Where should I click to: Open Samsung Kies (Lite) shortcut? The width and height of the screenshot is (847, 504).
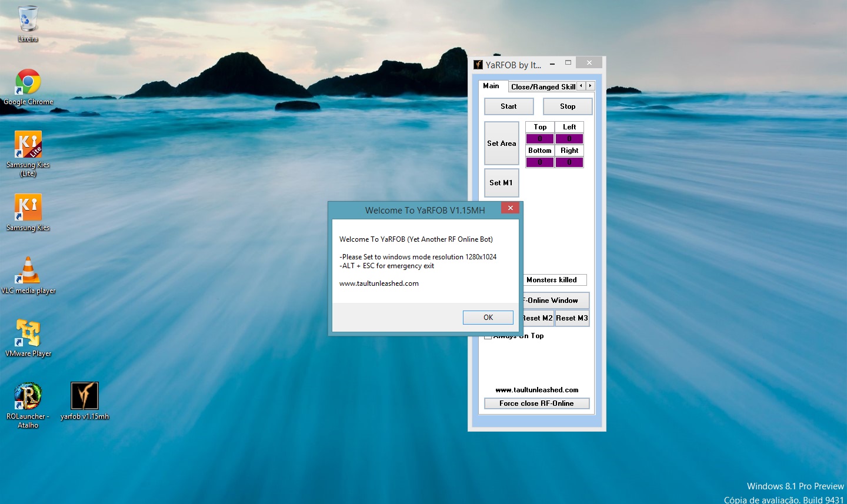pos(28,153)
